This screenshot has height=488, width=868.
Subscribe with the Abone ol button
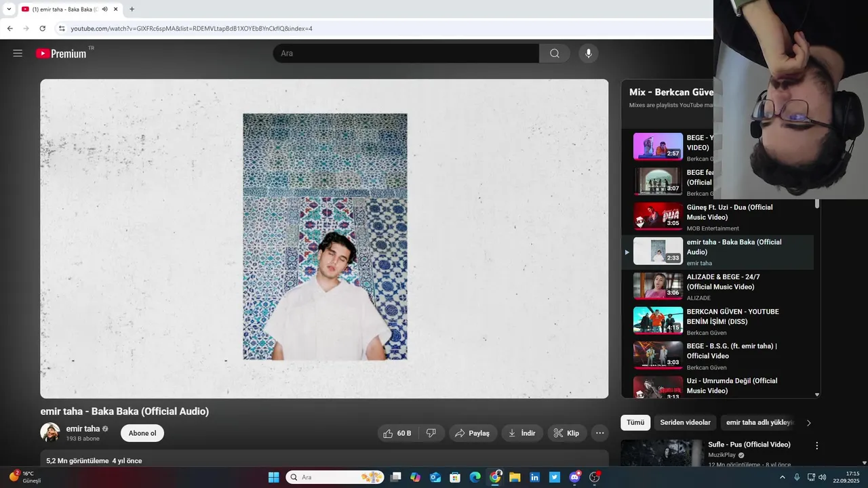point(142,433)
